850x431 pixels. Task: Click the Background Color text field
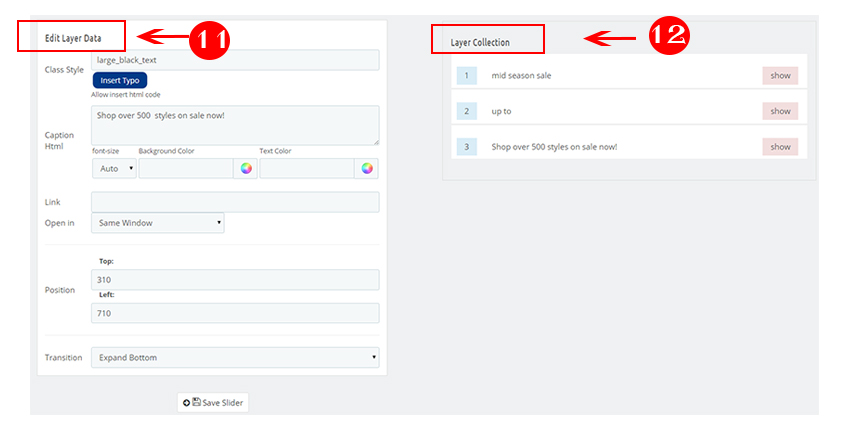185,169
